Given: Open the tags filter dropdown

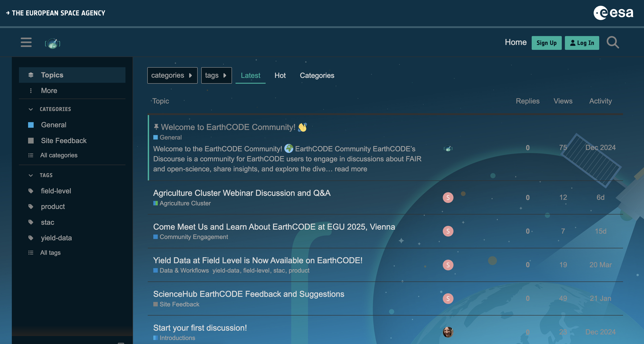Looking at the screenshot, I should [216, 75].
